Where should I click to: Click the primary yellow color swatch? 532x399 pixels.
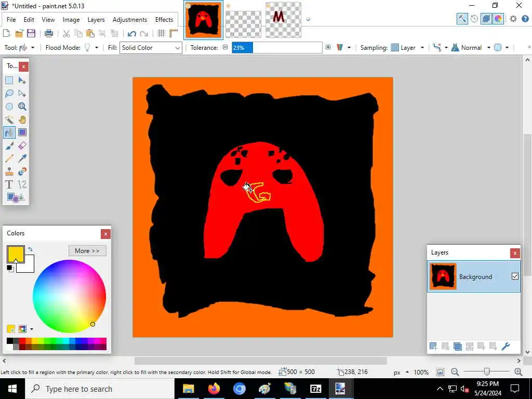pyautogui.click(x=15, y=254)
